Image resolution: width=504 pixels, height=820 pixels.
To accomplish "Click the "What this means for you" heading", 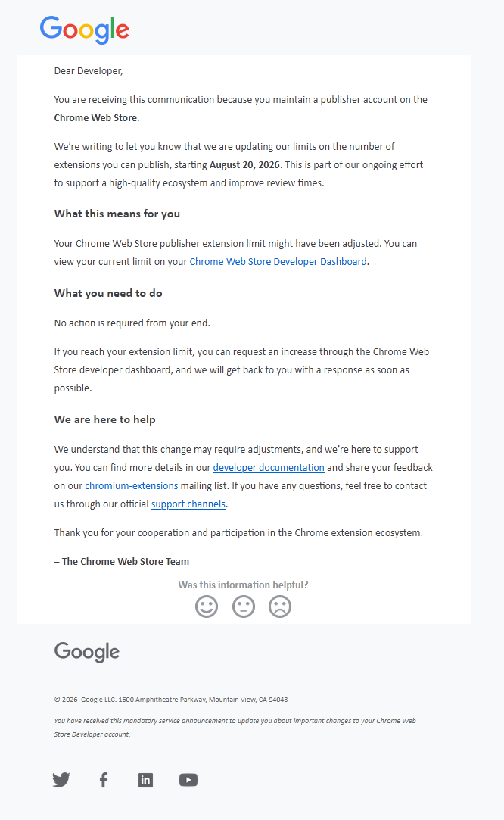I will pyautogui.click(x=117, y=214).
